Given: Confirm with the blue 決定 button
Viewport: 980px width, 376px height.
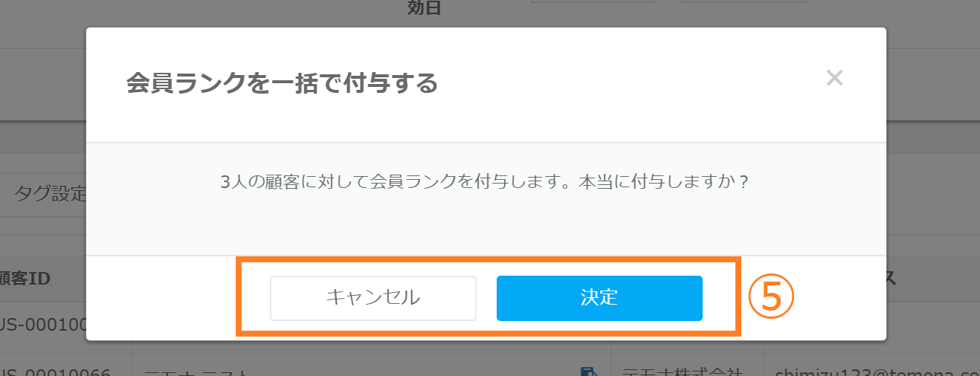Looking at the screenshot, I should click(x=599, y=298).
